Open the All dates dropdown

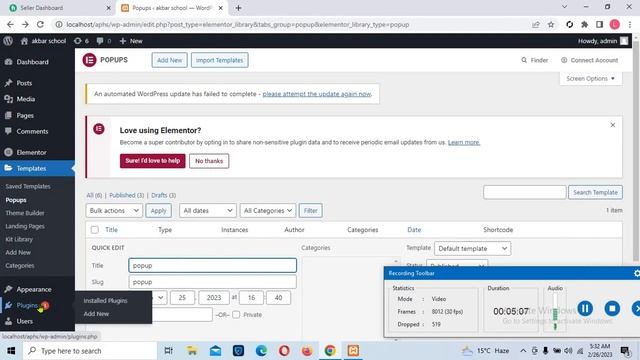click(207, 211)
